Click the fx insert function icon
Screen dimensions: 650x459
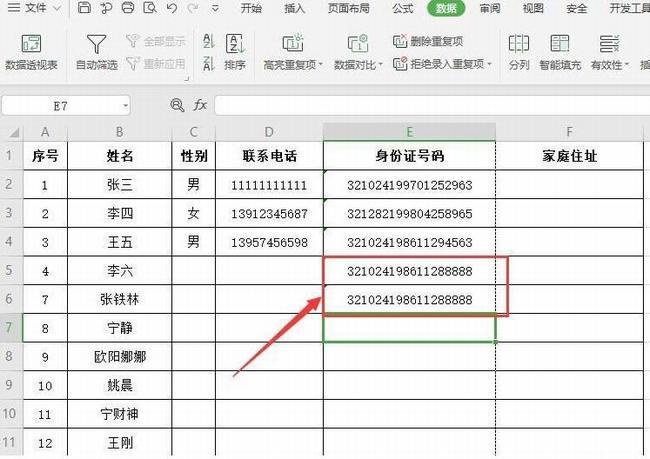click(x=200, y=105)
